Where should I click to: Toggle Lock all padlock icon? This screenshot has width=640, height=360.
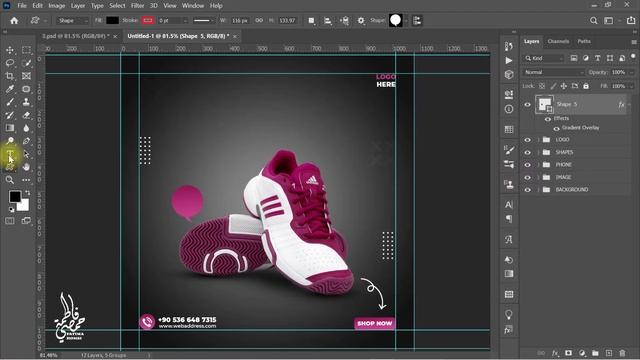(586, 86)
